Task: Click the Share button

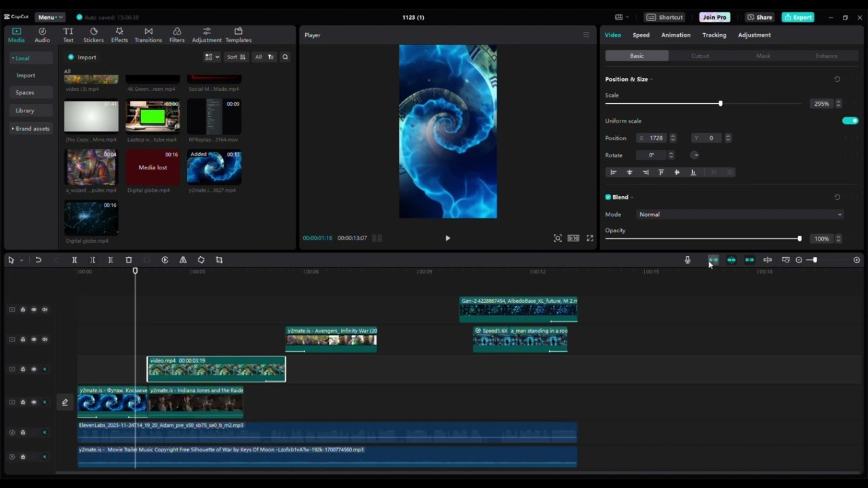Action: pyautogui.click(x=759, y=17)
